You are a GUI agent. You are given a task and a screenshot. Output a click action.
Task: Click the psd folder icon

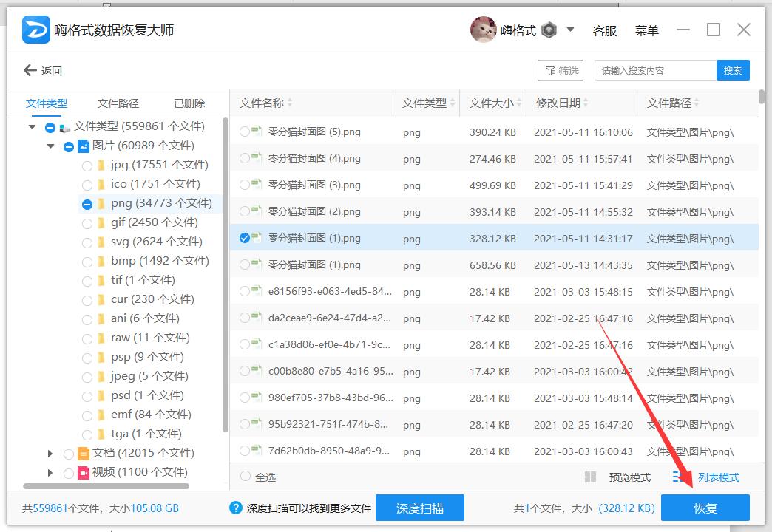(x=101, y=396)
